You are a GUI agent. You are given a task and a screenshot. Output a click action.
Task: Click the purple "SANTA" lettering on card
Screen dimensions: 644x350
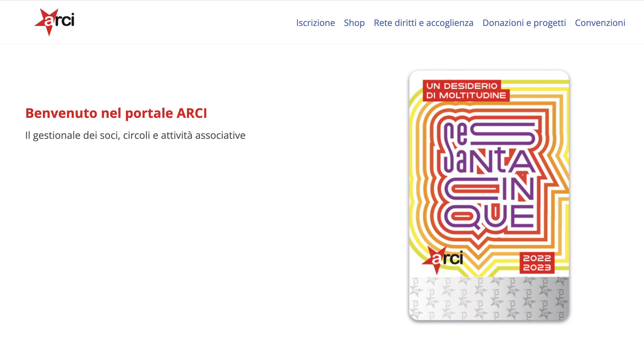[489, 160]
